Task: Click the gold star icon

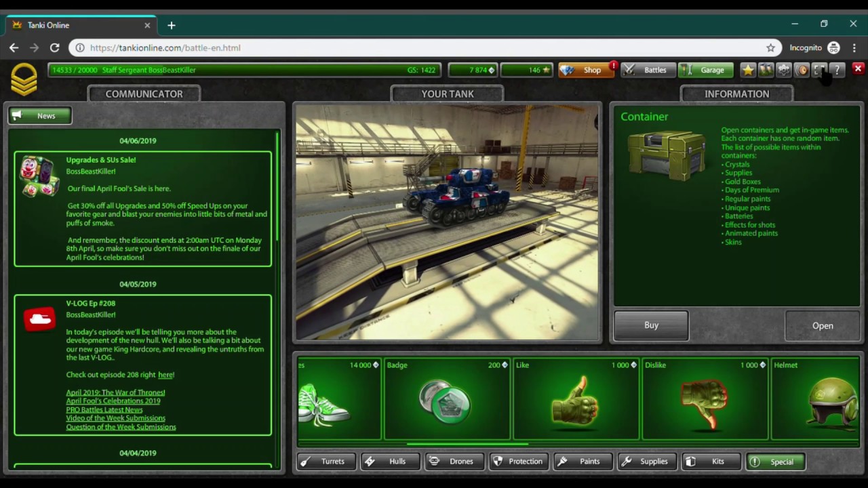Action: [748, 70]
